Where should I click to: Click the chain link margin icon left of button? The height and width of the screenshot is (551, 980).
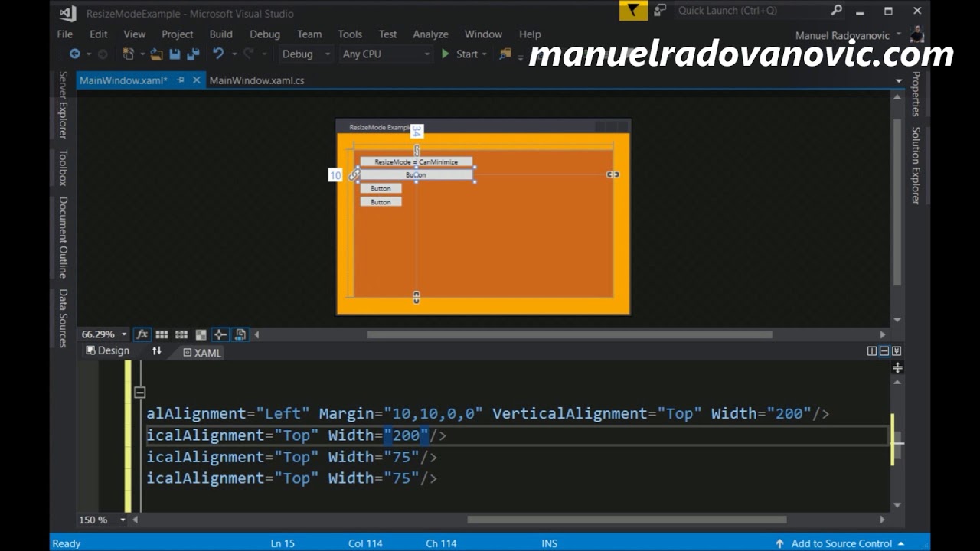[353, 175]
